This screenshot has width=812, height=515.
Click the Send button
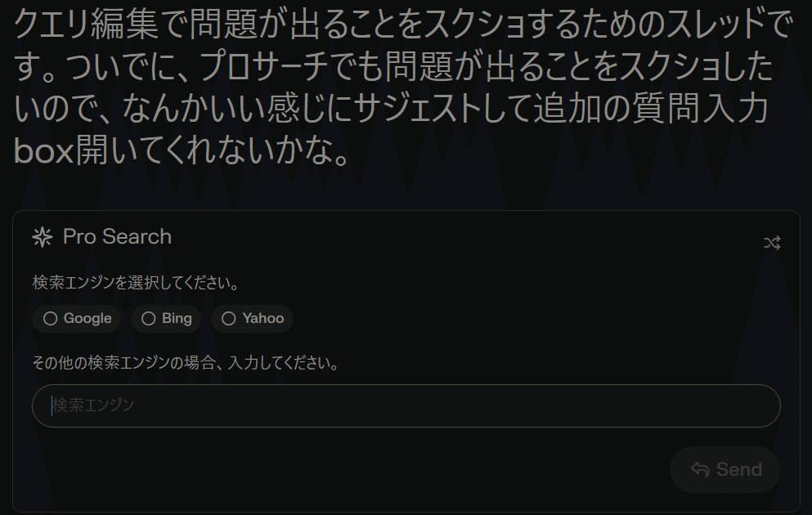[725, 469]
